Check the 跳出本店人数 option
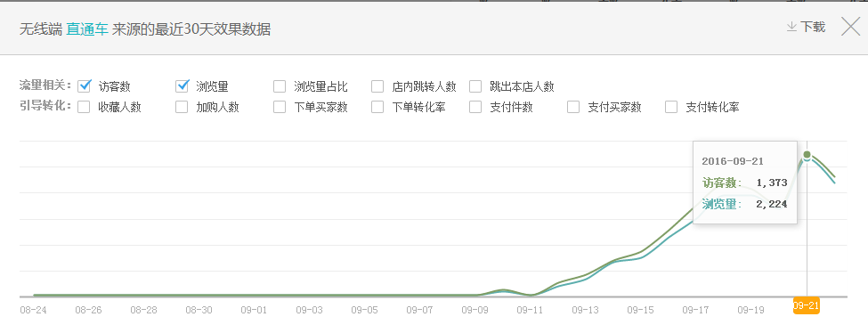The image size is (868, 333). [475, 86]
